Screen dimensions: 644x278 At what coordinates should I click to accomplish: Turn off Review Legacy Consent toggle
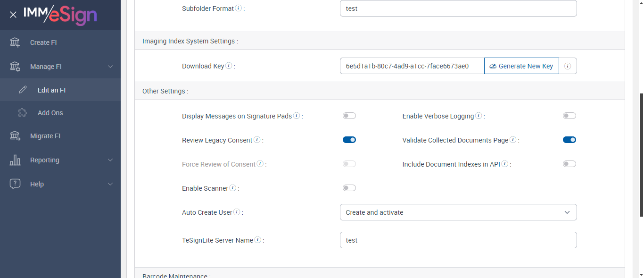click(349, 140)
